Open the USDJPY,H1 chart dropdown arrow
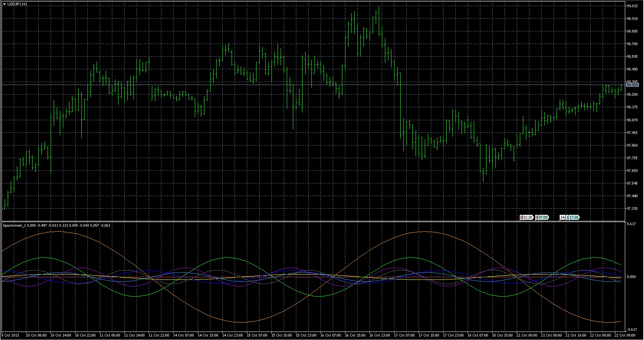The height and width of the screenshot is (340, 644). coord(4,4)
